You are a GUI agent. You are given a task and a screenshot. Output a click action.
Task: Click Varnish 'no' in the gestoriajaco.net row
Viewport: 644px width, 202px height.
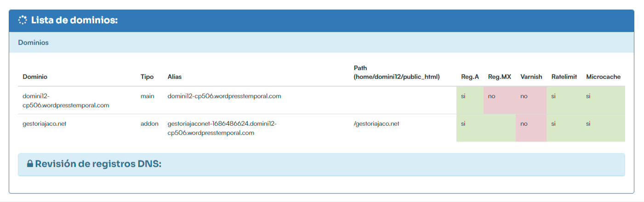pyautogui.click(x=531, y=128)
